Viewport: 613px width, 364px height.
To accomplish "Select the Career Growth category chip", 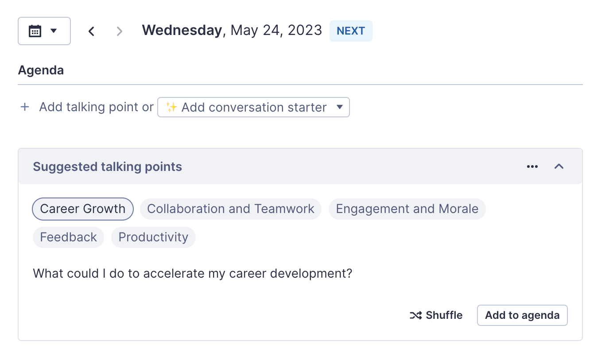I will tap(83, 209).
